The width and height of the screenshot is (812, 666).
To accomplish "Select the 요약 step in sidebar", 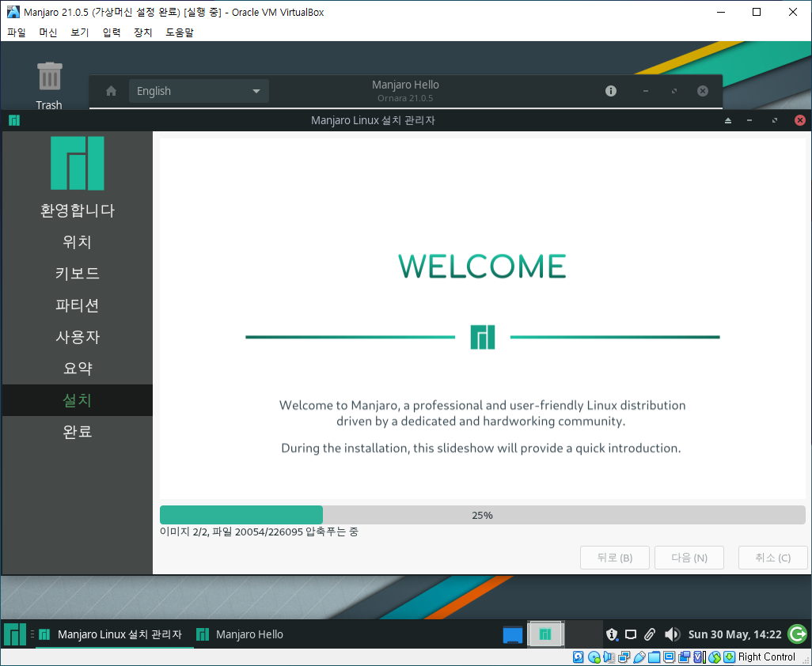I will click(x=77, y=369).
